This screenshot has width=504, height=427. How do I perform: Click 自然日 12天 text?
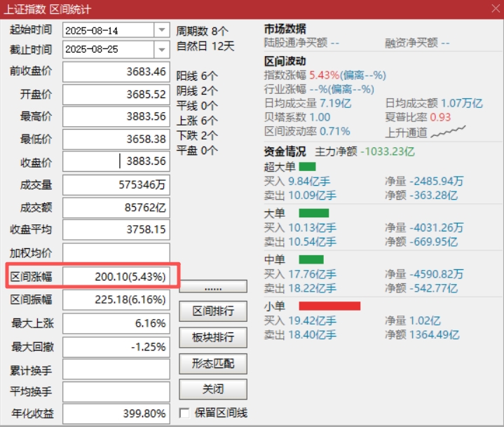[x=205, y=46]
